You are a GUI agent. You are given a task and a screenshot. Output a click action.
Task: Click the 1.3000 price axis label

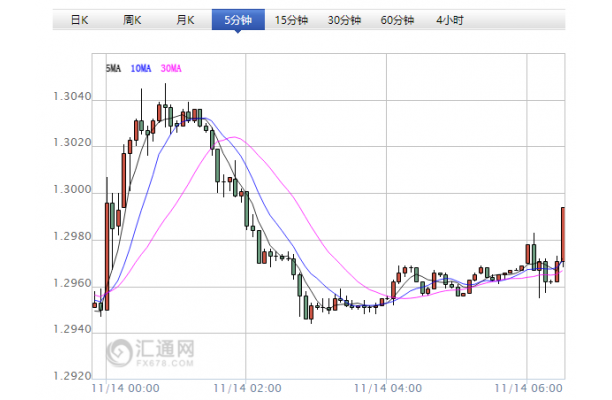[x=71, y=191]
